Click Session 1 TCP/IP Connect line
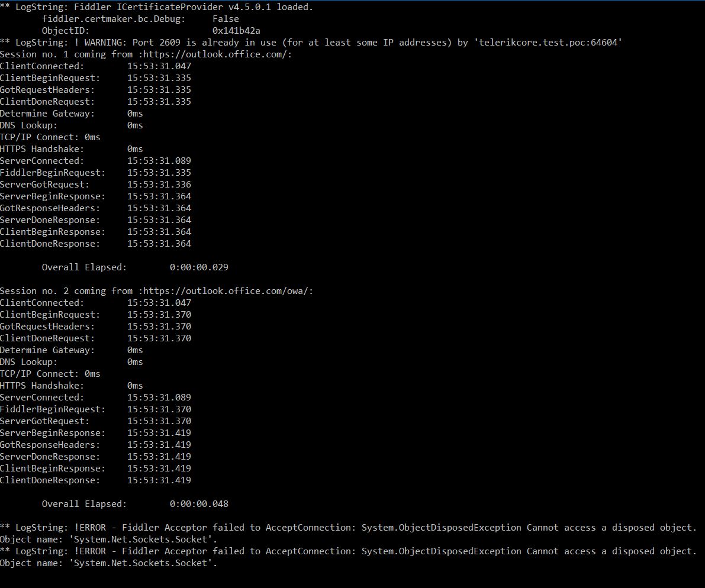Viewport: 705px width, 588px height. pos(50,137)
